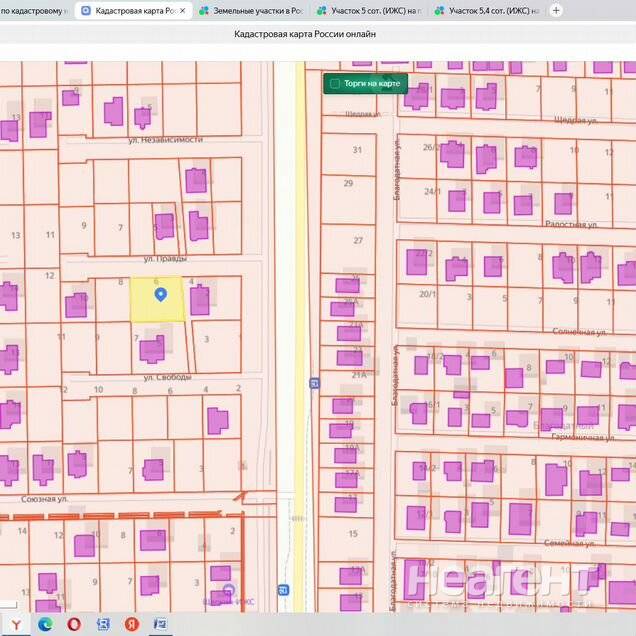Switch to "Земельные участки в Рос" tab
The width and height of the screenshot is (636, 636).
(251, 11)
